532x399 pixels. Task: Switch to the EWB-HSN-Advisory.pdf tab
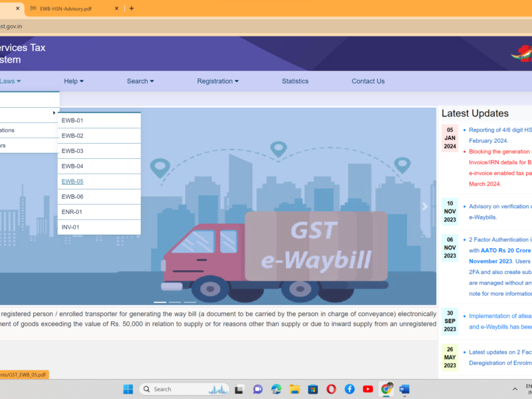click(73, 9)
